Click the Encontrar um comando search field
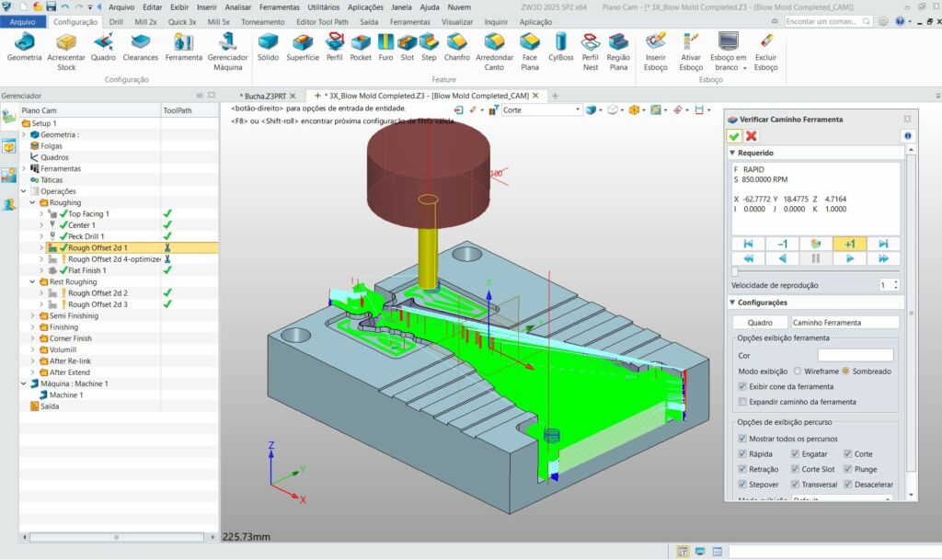Image resolution: width=942 pixels, height=560 pixels. 828,21
